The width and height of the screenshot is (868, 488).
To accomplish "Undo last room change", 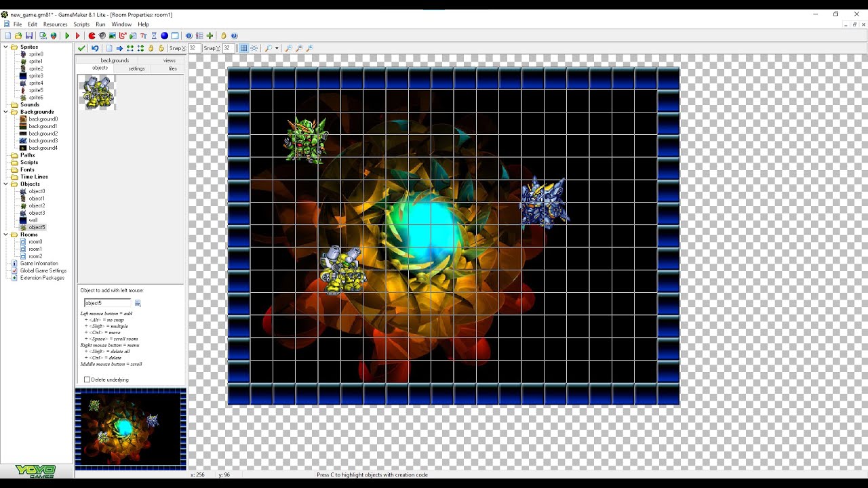I will click(95, 48).
